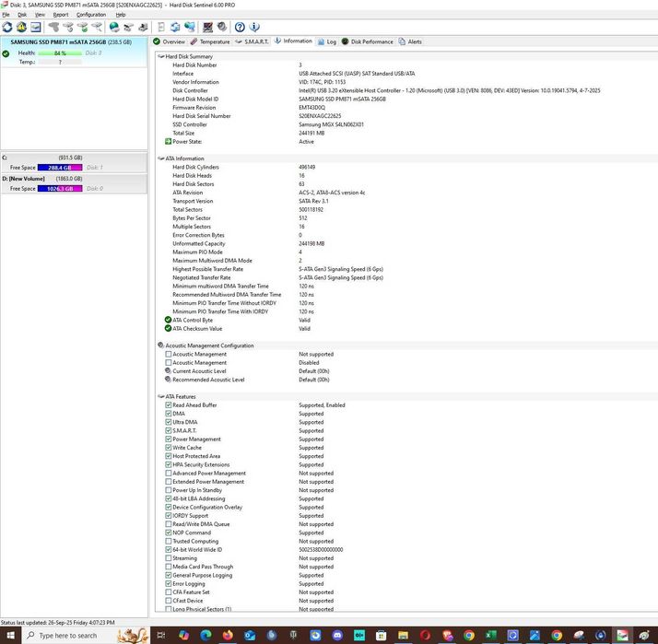The height and width of the screenshot is (644, 658).
Task: Open Excel from the taskbar
Action: tap(491, 635)
